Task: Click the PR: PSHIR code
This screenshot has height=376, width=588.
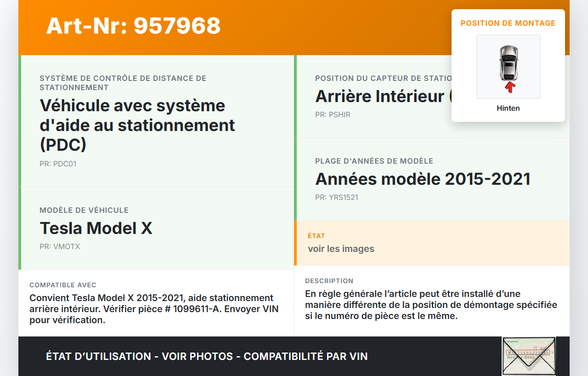Action: coord(333,114)
